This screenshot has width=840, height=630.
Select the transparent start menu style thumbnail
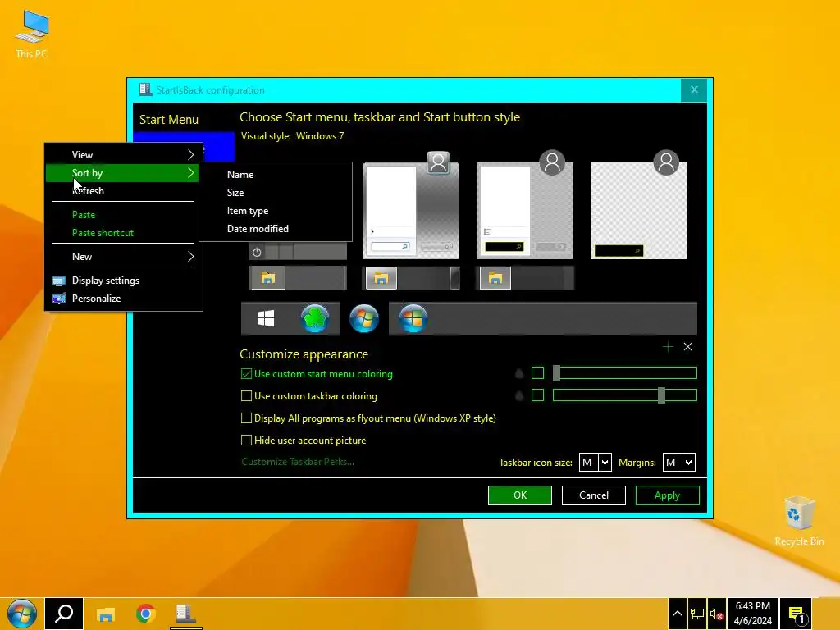click(x=638, y=211)
